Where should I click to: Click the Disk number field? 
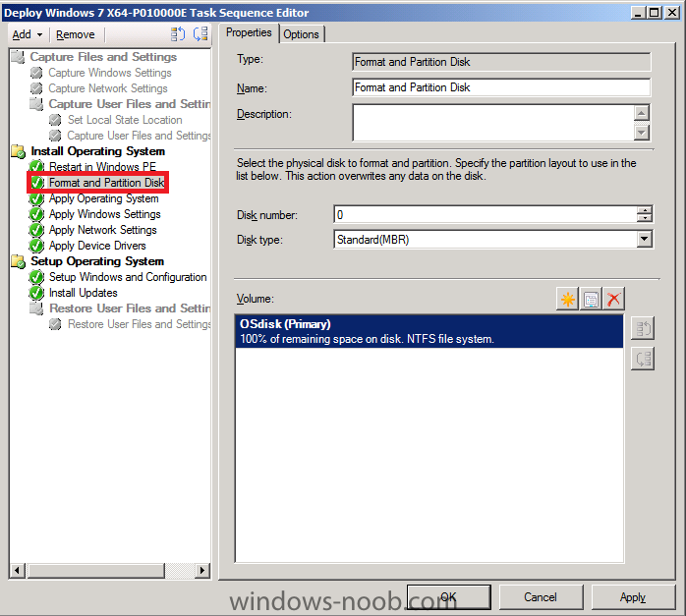coord(485,214)
